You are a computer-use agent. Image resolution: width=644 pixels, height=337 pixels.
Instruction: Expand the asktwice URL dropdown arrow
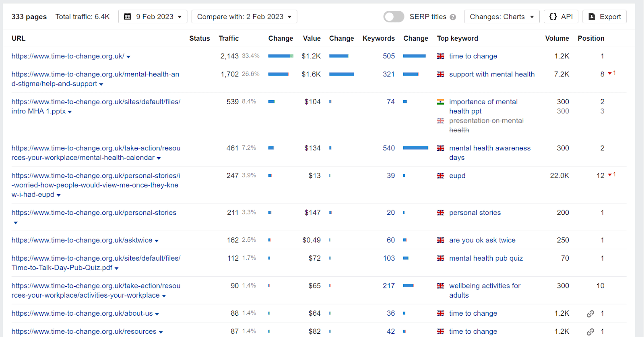[157, 241]
